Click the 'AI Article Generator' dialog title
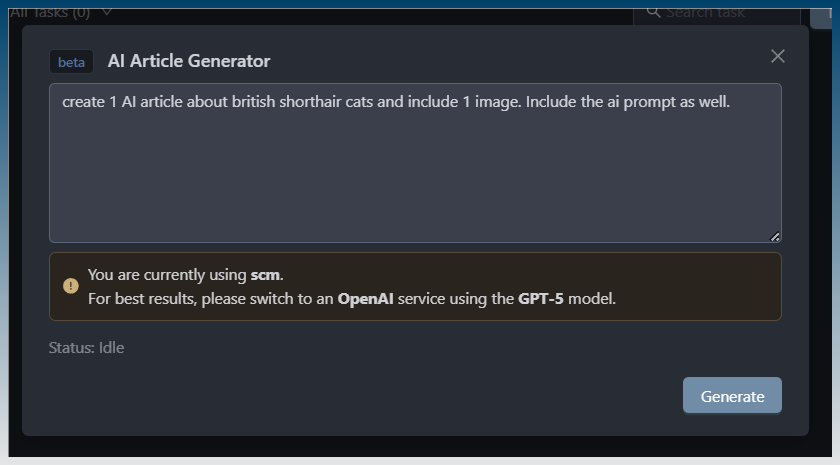 pos(189,61)
